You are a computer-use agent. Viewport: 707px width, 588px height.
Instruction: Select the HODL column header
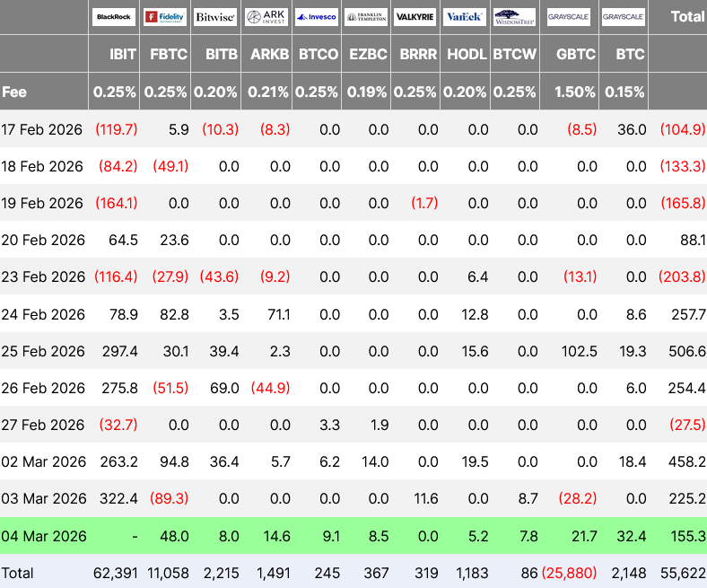[x=467, y=54]
